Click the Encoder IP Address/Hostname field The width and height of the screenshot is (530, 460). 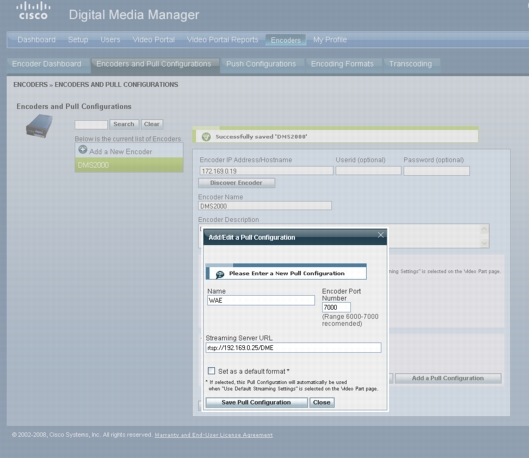pyautogui.click(x=266, y=171)
